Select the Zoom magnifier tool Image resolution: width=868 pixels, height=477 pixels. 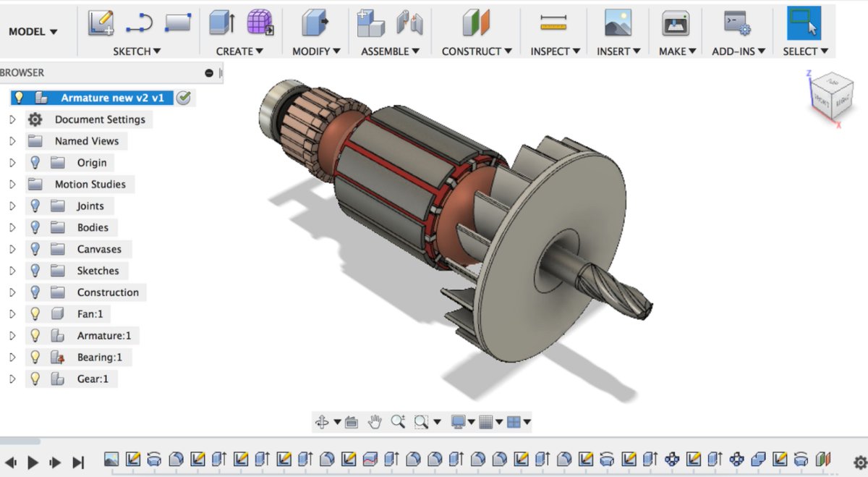click(x=398, y=421)
